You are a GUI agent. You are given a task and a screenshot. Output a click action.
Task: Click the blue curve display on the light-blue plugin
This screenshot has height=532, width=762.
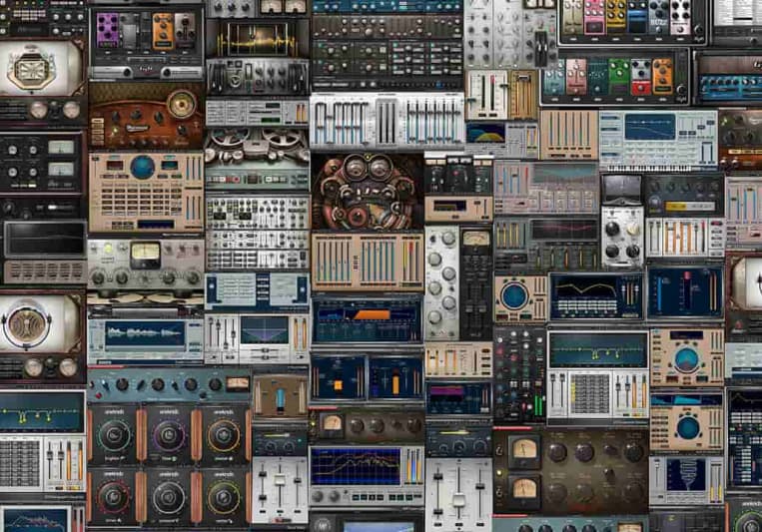(650, 128)
